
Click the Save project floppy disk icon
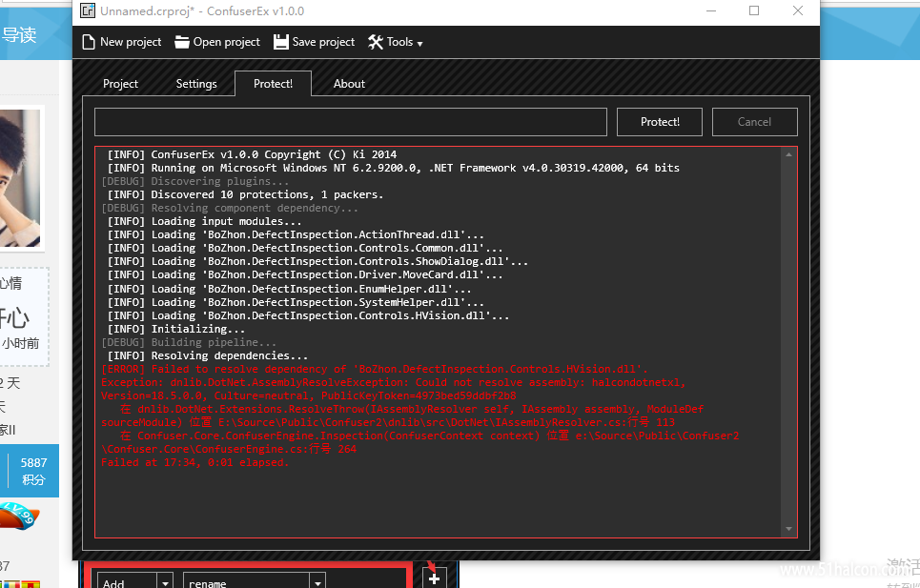281,42
